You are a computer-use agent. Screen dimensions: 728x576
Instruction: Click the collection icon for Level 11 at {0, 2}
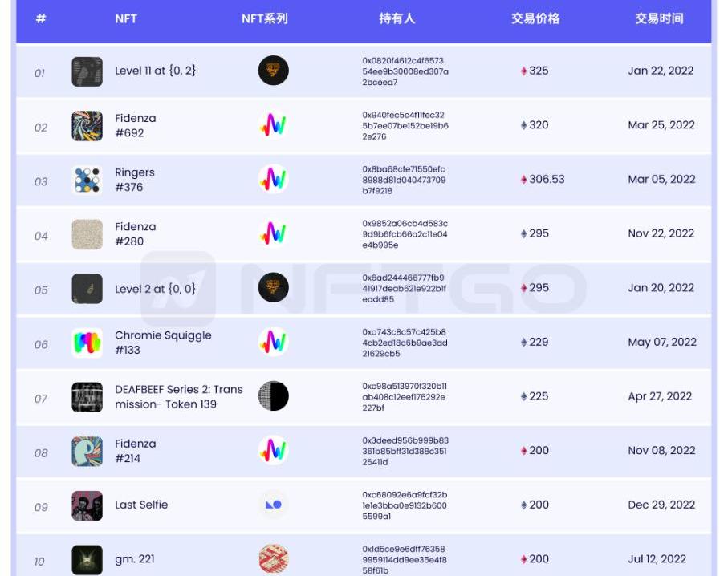(x=273, y=71)
